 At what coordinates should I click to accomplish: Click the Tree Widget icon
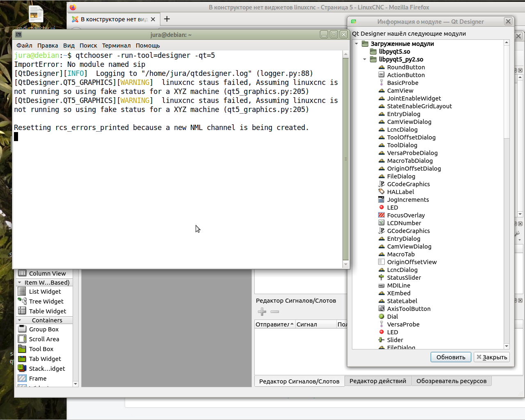22,301
